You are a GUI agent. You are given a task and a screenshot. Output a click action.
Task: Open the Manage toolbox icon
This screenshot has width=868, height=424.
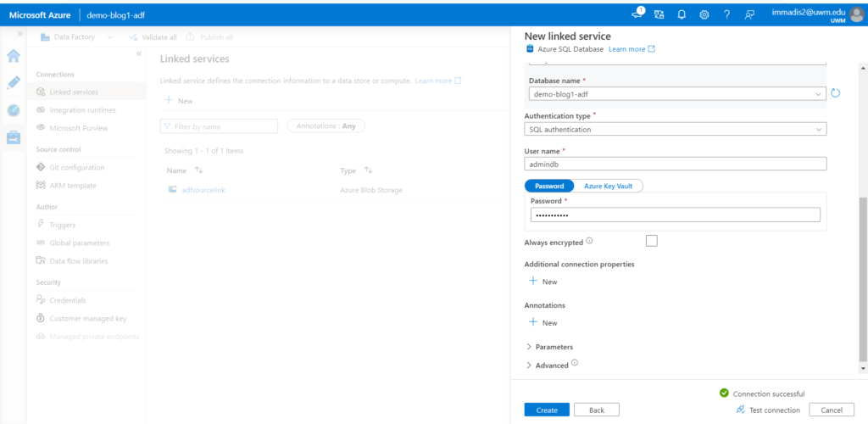point(14,137)
